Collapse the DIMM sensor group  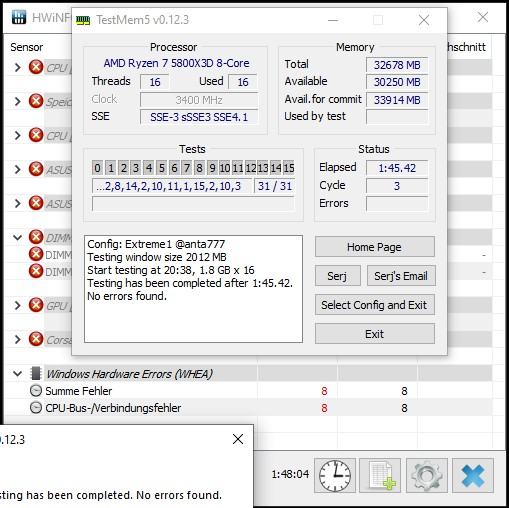[17, 237]
